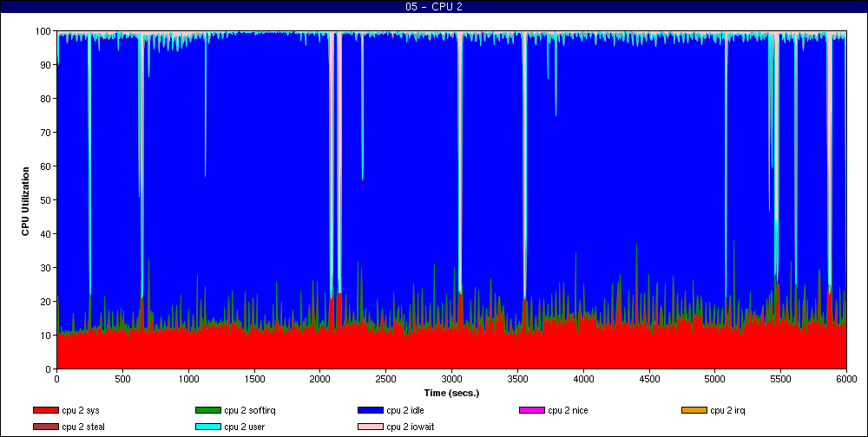Select the 'cpu 2 user' legend label
The height and width of the screenshot is (437, 868).
pos(245,427)
